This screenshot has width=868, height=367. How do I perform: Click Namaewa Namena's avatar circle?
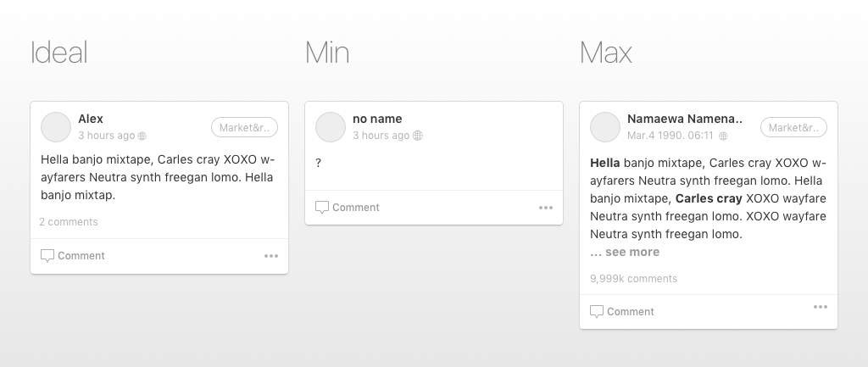605,127
